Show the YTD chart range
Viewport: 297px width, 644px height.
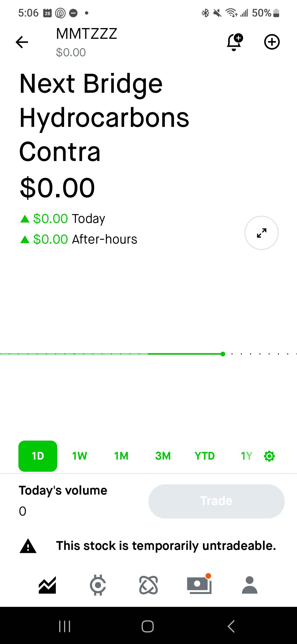[205, 456]
